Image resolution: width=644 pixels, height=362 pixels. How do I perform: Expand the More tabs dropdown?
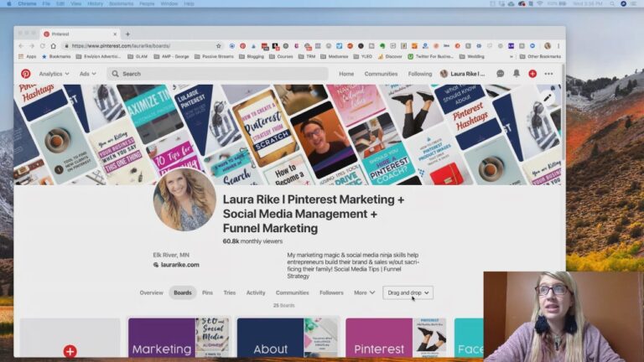click(x=364, y=292)
